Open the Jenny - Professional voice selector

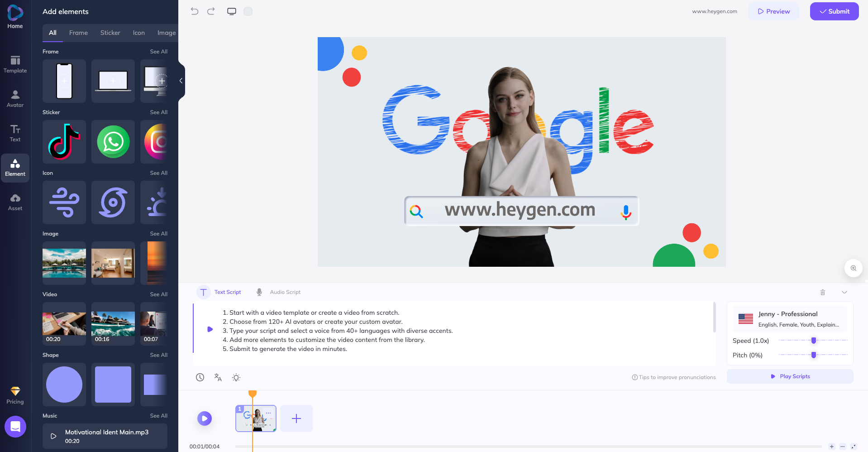[x=790, y=319]
